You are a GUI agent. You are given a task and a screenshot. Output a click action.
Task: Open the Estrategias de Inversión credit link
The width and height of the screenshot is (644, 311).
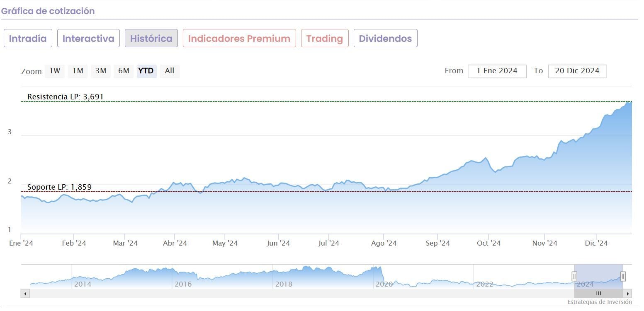(599, 302)
